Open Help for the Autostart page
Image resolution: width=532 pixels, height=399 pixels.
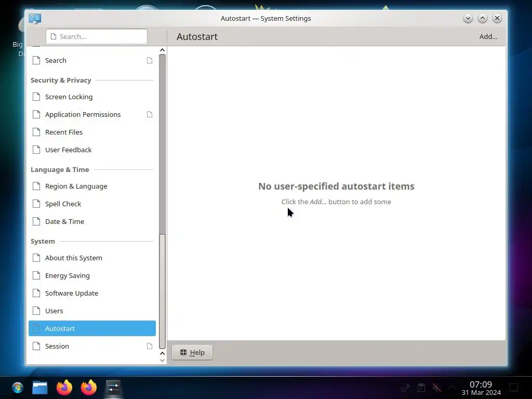click(192, 352)
